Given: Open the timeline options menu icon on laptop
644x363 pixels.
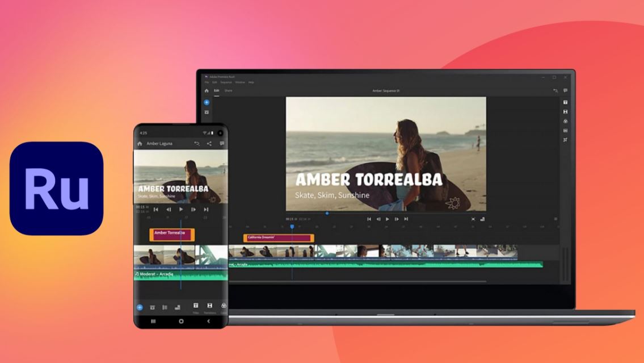Looking at the screenshot, I should click(555, 219).
